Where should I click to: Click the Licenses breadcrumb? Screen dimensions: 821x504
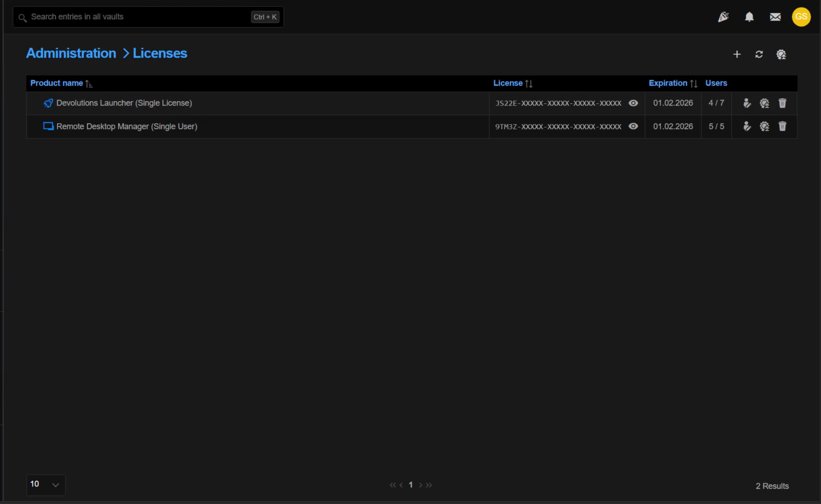[x=160, y=53]
